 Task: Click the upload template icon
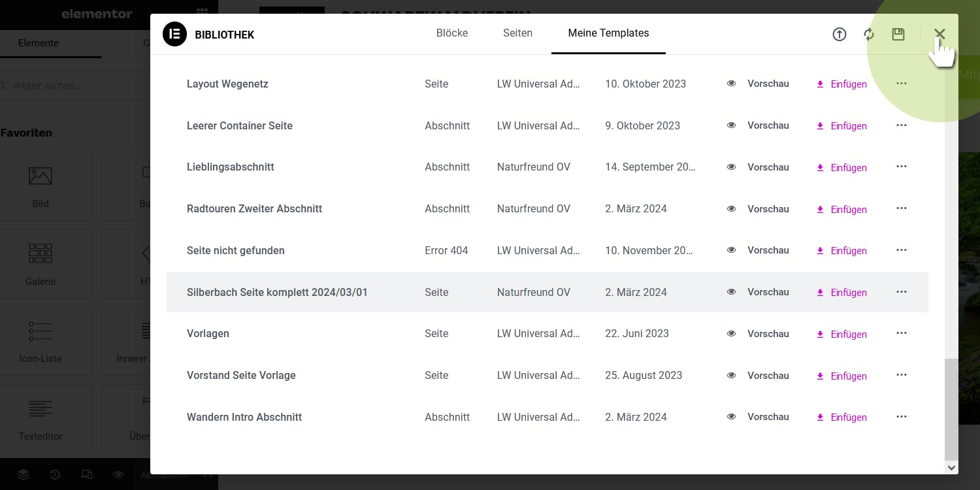click(x=840, y=35)
